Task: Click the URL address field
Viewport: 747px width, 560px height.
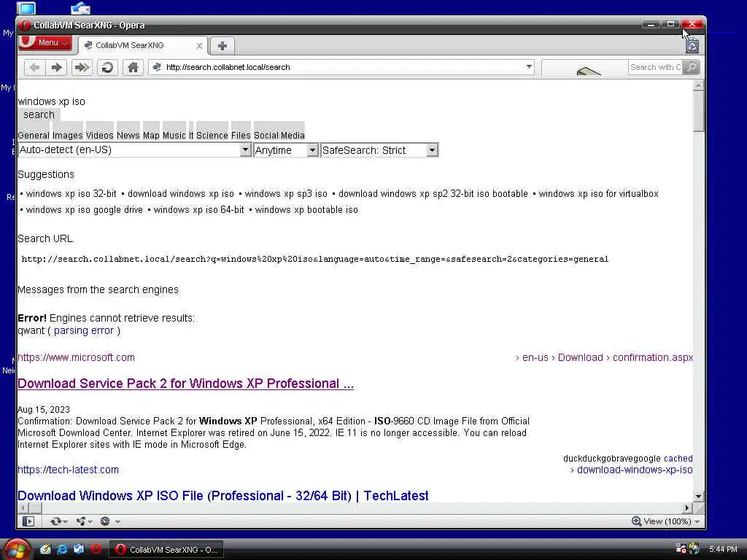Action: click(343, 67)
